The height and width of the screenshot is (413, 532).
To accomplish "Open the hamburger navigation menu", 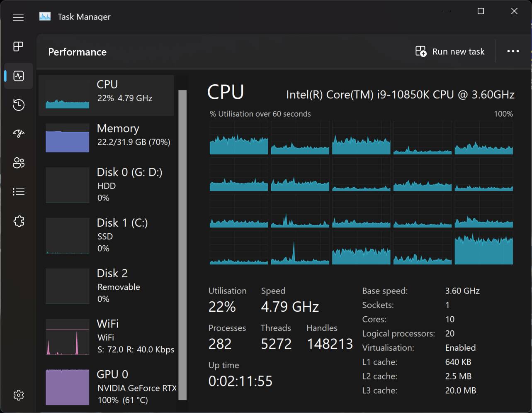I will 18,17.
